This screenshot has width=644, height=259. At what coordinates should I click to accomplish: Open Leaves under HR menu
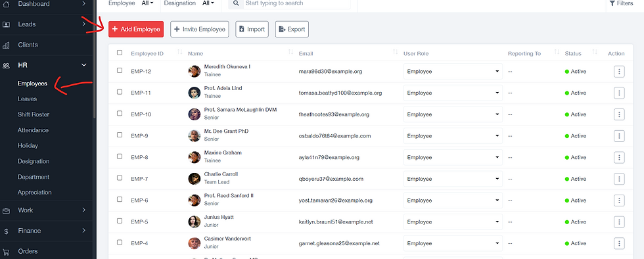click(27, 99)
